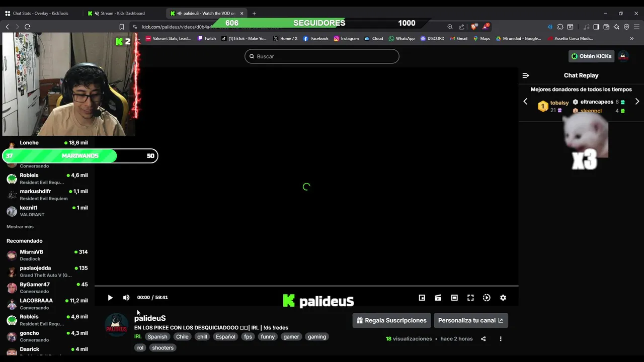644x362 pixels.
Task: Select the gaming tag
Action: point(317,337)
